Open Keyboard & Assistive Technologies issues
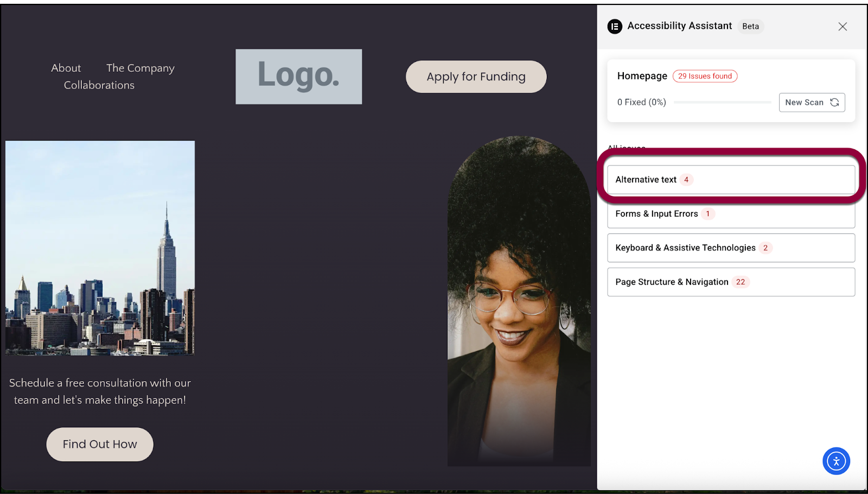Screen dimensions: 868x494 pos(730,248)
